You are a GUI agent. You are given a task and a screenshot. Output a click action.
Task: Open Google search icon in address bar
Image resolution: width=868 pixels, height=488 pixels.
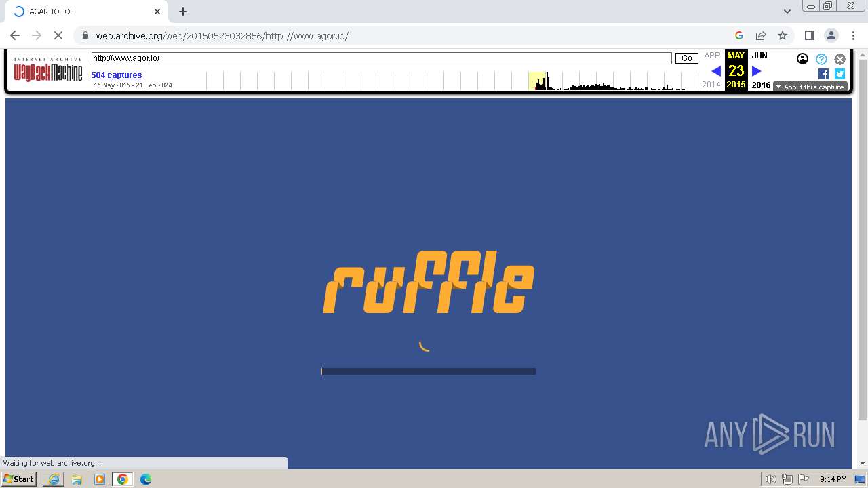coord(739,35)
